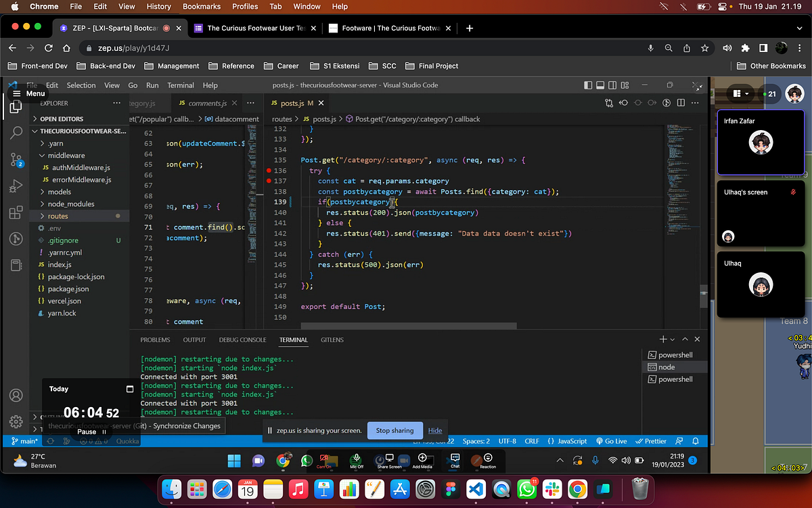812x508 pixels.
Task: Toggle the bottom panel layout button
Action: (x=601, y=85)
